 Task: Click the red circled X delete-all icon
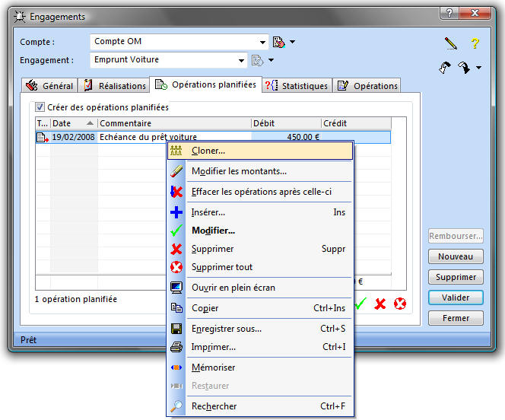tap(399, 303)
